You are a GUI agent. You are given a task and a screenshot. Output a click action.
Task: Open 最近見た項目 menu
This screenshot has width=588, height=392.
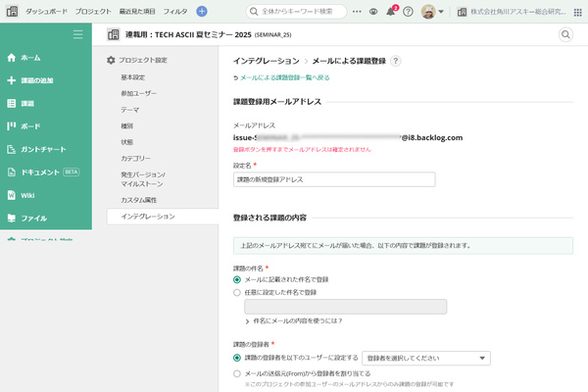click(137, 12)
